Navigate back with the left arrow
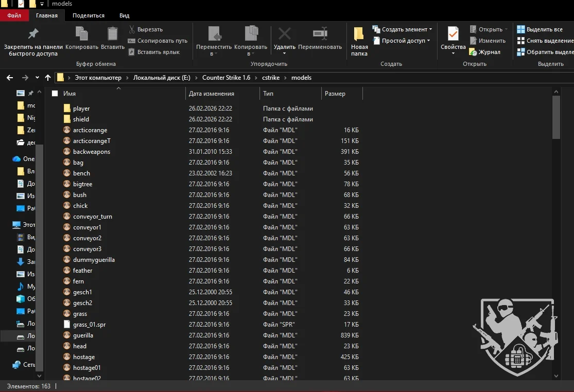This screenshot has width=574, height=392. coord(10,78)
